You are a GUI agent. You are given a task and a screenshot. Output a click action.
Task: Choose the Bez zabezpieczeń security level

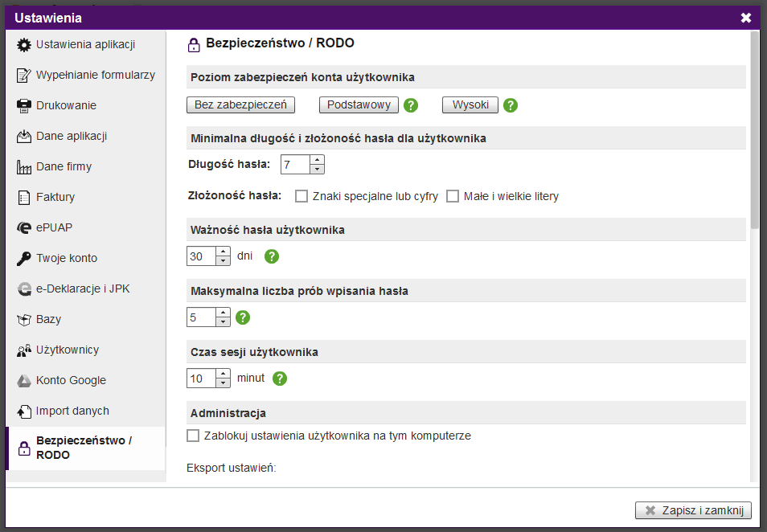click(240, 104)
